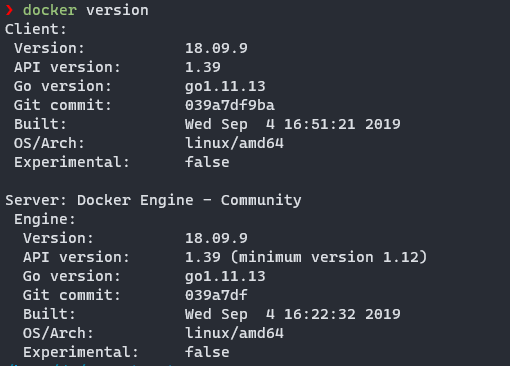The width and height of the screenshot is (510, 366).
Task: Click client OS/Arch linux/amd64 value
Action: 234,143
